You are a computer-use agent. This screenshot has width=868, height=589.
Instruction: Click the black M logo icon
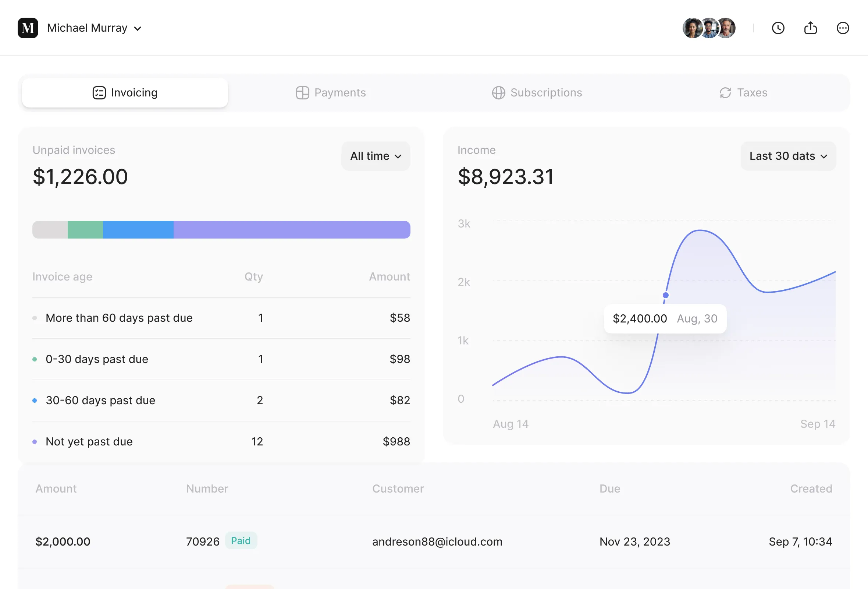pyautogui.click(x=28, y=28)
